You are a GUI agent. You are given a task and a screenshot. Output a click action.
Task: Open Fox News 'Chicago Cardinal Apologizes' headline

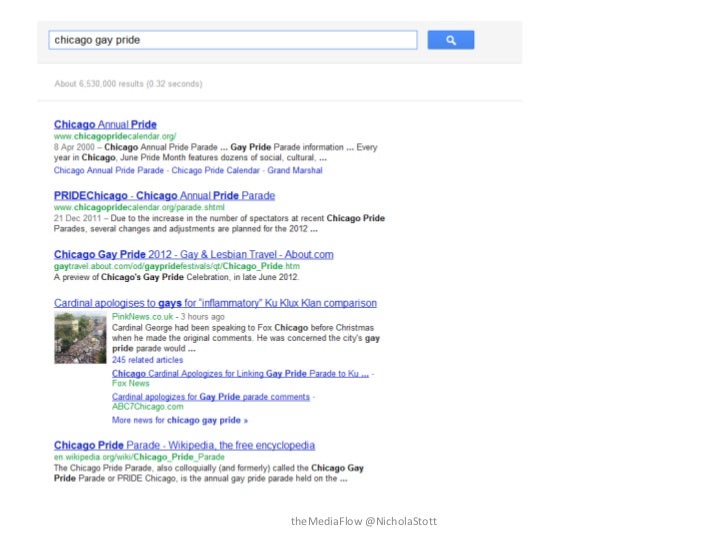click(240, 374)
